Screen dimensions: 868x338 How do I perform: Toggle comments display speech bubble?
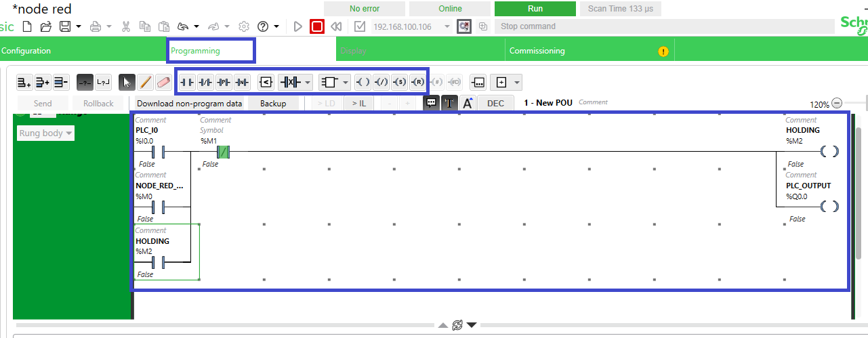coord(431,103)
